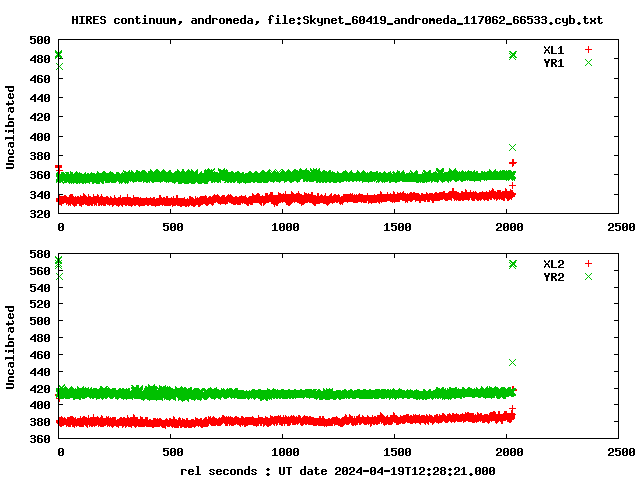Click the red plus marker beside XL2

(x=588, y=263)
